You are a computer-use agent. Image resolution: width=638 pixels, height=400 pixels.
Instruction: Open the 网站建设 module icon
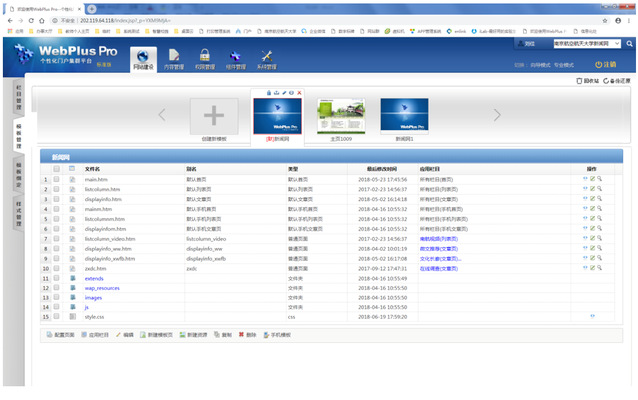click(x=144, y=58)
